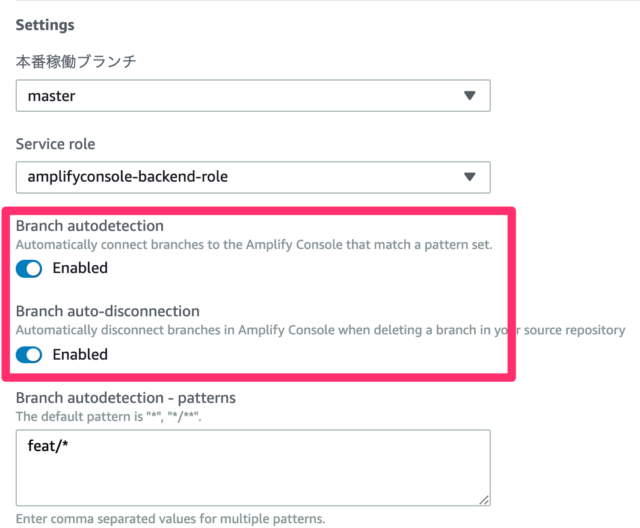Click the Service role field label
Image resolution: width=640 pixels, height=528 pixels.
56,144
